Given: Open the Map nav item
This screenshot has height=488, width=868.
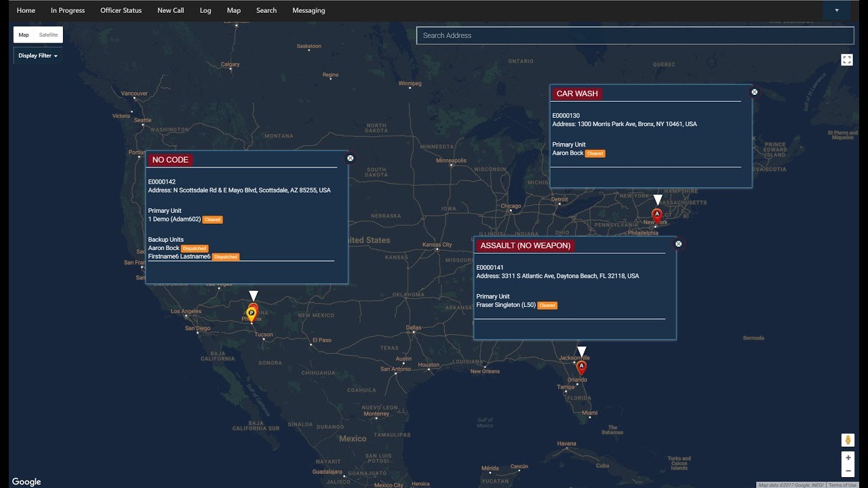Looking at the screenshot, I should click(x=234, y=10).
